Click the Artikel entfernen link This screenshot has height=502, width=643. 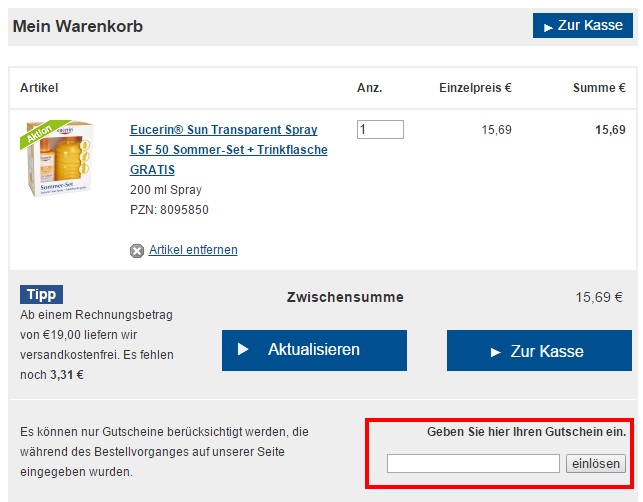point(193,250)
